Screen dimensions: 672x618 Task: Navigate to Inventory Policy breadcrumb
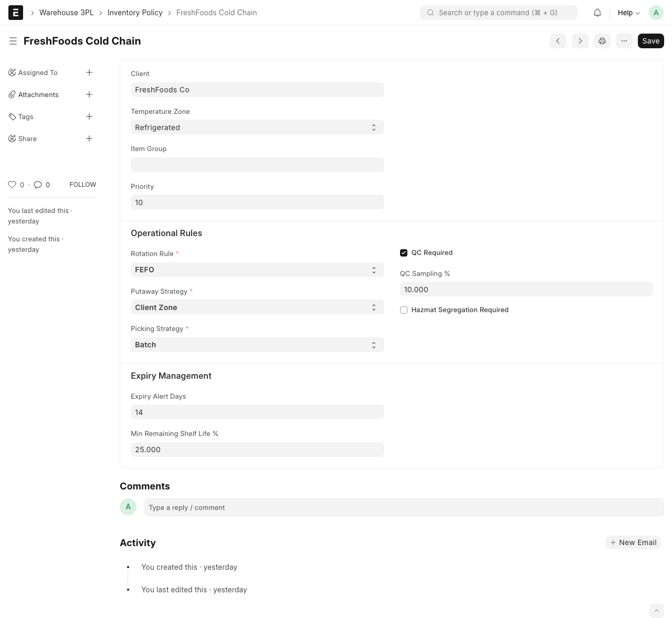(135, 13)
